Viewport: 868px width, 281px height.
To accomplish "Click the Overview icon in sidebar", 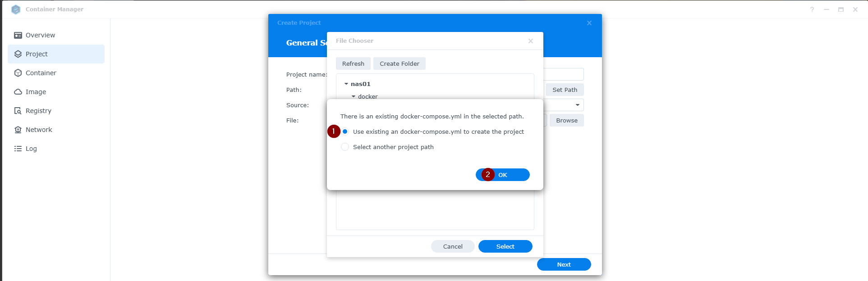I will [x=18, y=35].
